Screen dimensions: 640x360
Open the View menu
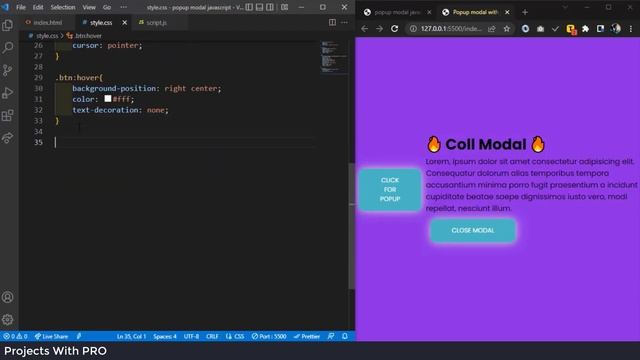click(x=89, y=7)
